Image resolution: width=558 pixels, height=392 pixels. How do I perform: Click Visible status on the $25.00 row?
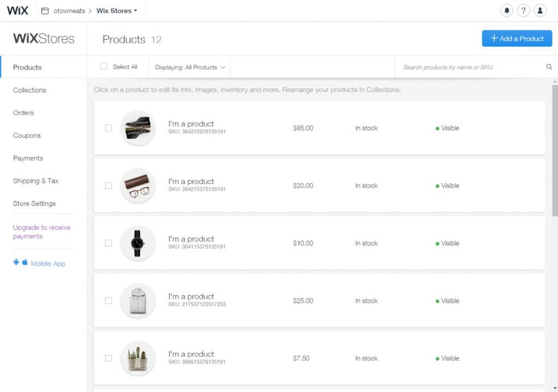(448, 301)
